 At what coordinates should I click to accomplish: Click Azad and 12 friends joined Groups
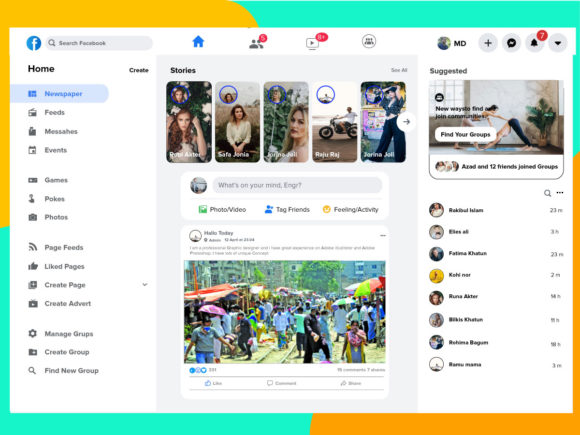(x=496, y=166)
